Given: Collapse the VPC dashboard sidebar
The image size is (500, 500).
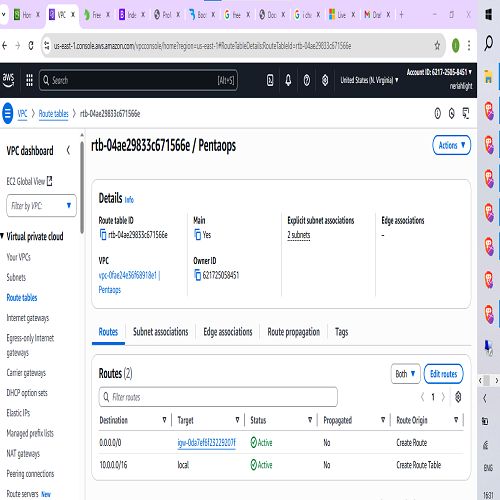Looking at the screenshot, I should [68, 151].
